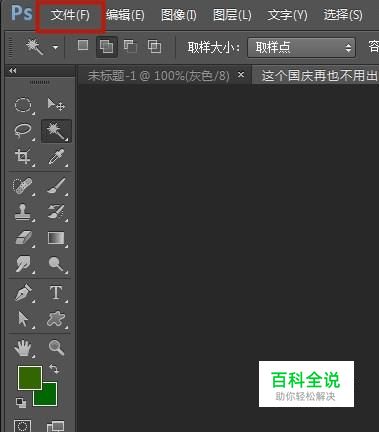379x432 pixels.
Task: Grab the tools panel gripper handle
Action: click(40, 82)
